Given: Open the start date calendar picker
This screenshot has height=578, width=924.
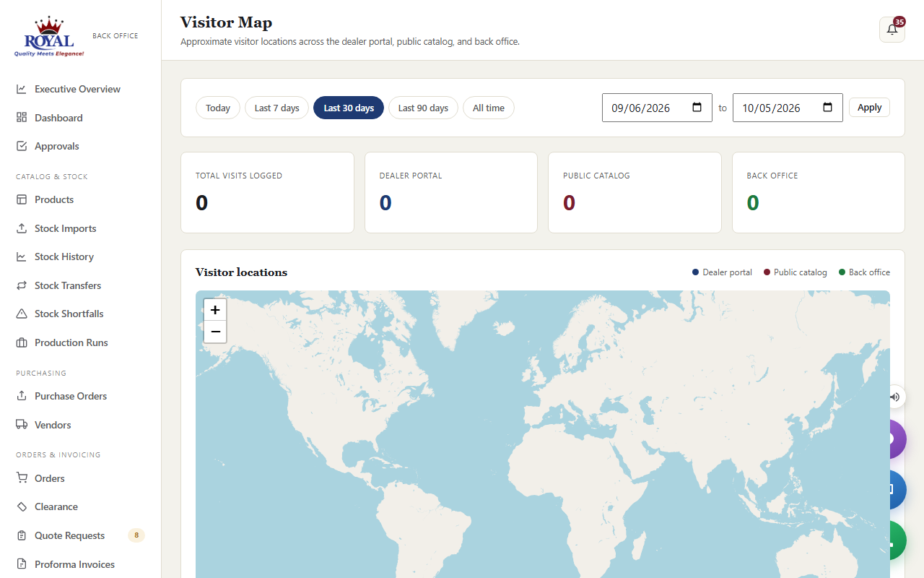Looking at the screenshot, I should tap(697, 108).
